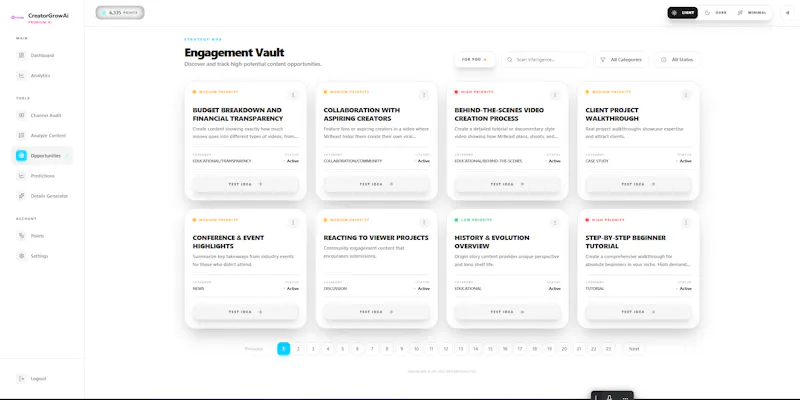
Task: Open the Analytics sidebar icon
Action: click(x=21, y=76)
